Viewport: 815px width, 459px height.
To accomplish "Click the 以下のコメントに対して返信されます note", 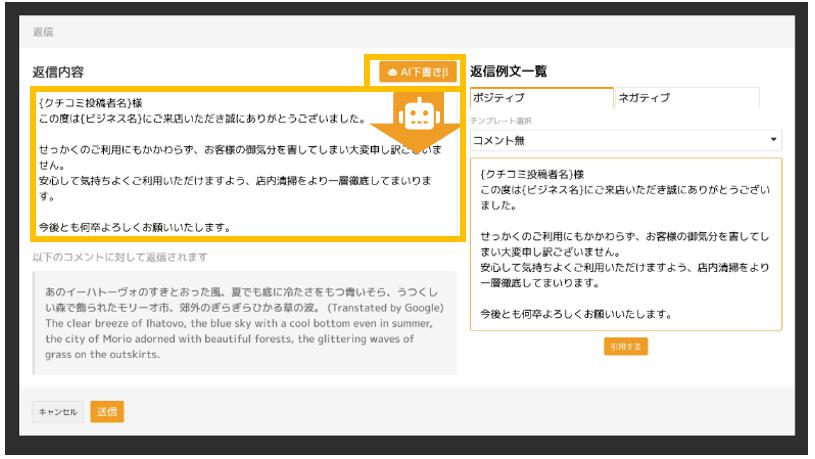I will 120,257.
